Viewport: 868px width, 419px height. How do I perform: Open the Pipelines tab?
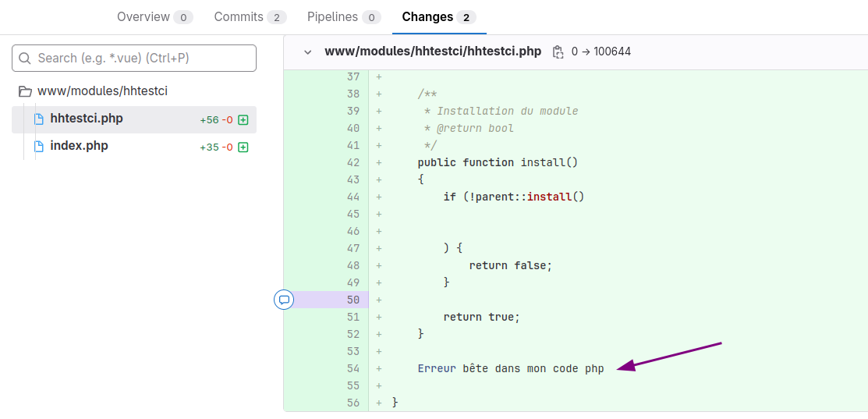click(x=345, y=17)
